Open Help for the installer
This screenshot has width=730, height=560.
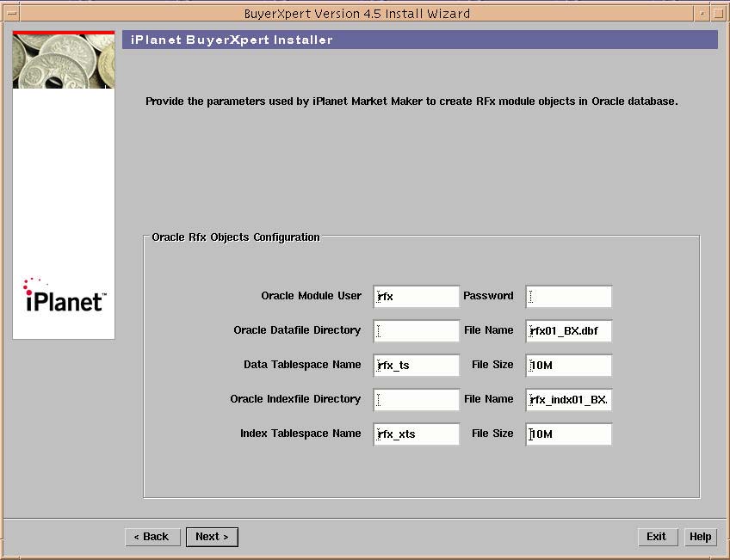pyautogui.click(x=700, y=537)
